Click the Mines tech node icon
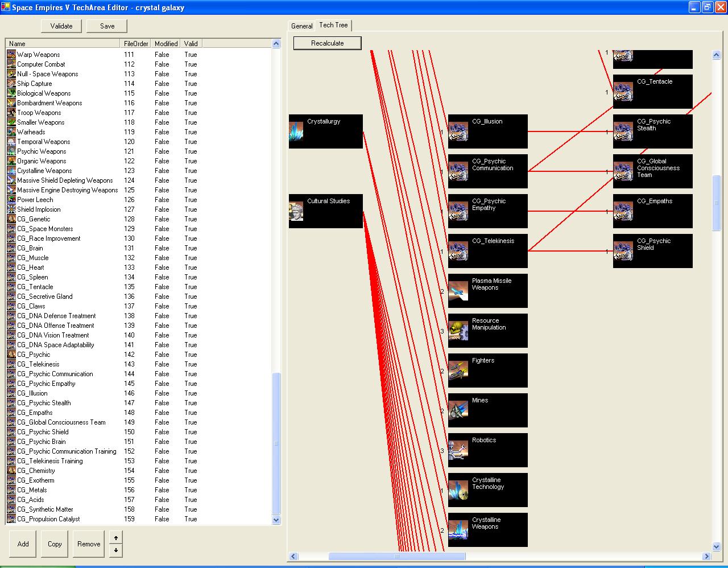Viewport: 728px width, 568px height. [458, 410]
